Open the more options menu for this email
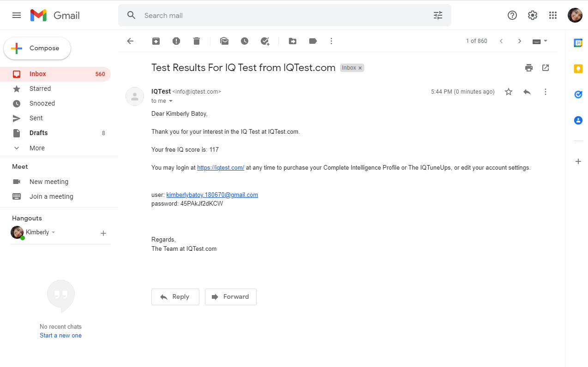Image resolution: width=588 pixels, height=367 pixels. coord(546,92)
